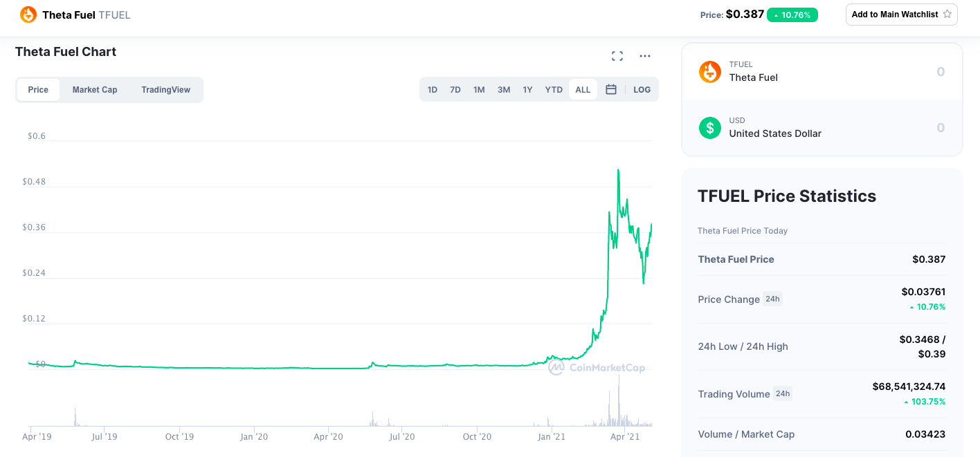Viewport: 980px width, 457px height.
Task: Switch chart range to 1M
Action: click(x=479, y=89)
